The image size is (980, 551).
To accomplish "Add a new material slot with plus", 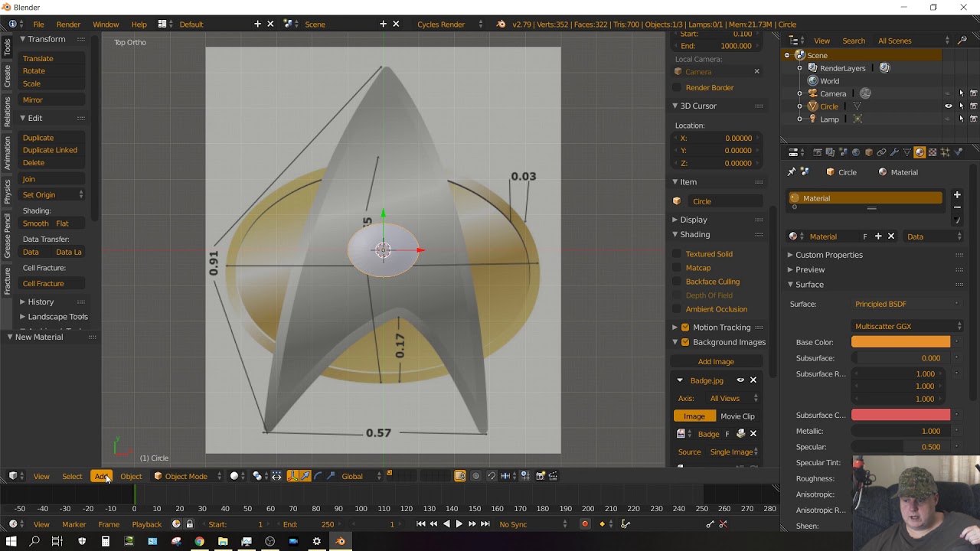I will [x=957, y=195].
